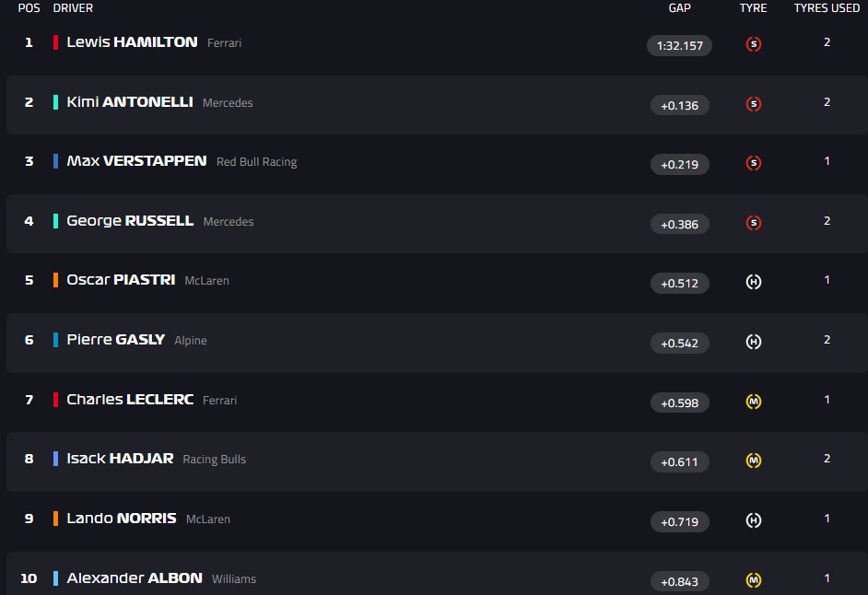This screenshot has width=868, height=595.
Task: Click the hard tyre icon for Piastri
Action: (x=753, y=283)
